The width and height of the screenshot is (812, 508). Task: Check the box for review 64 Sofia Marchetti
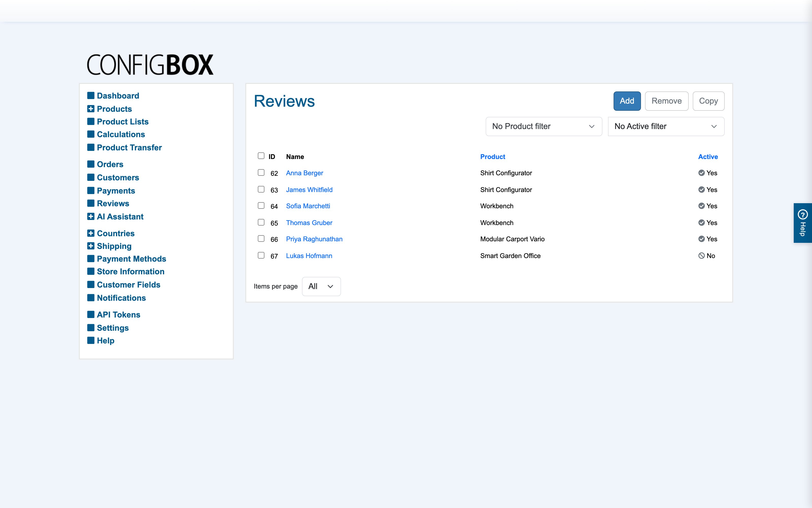[x=261, y=205]
